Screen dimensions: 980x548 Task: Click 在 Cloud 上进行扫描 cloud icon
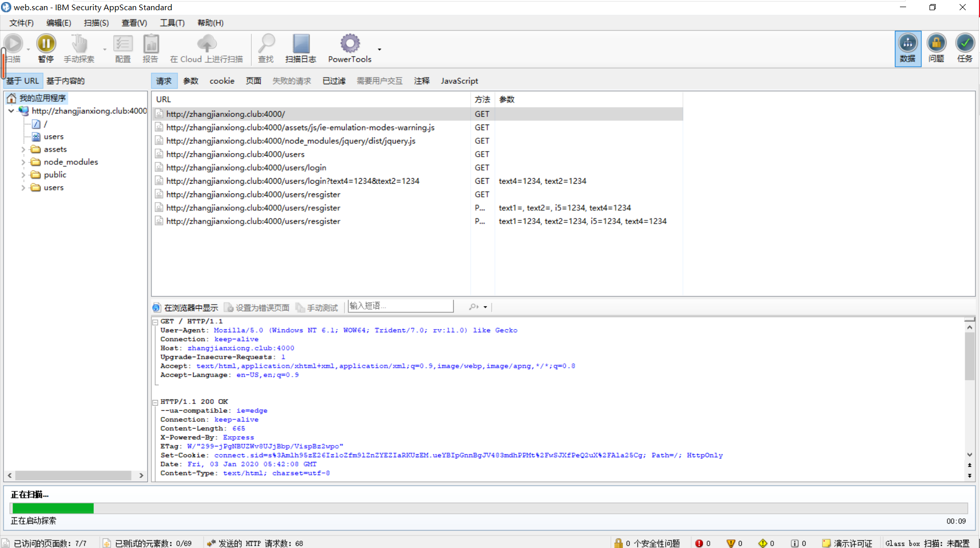[x=207, y=43]
